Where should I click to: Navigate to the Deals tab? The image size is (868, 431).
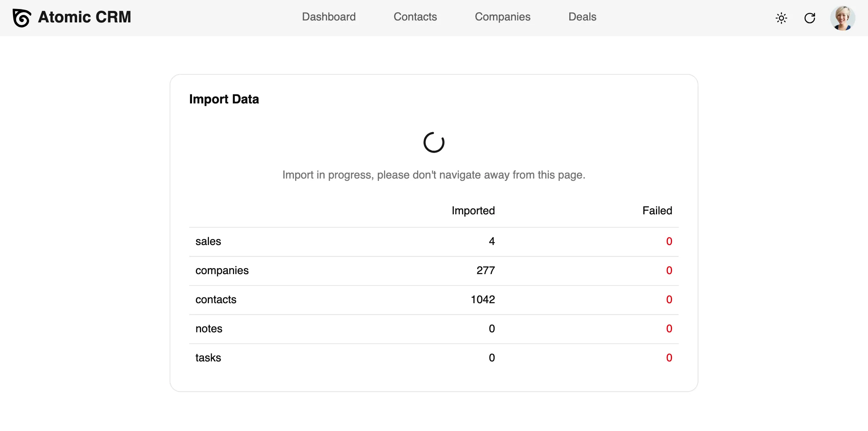(582, 17)
